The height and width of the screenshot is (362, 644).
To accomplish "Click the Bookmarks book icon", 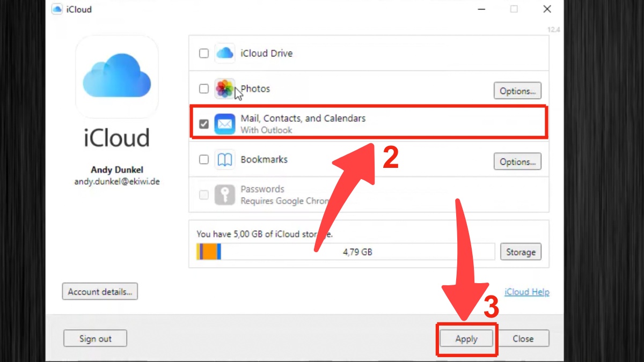I will (225, 159).
